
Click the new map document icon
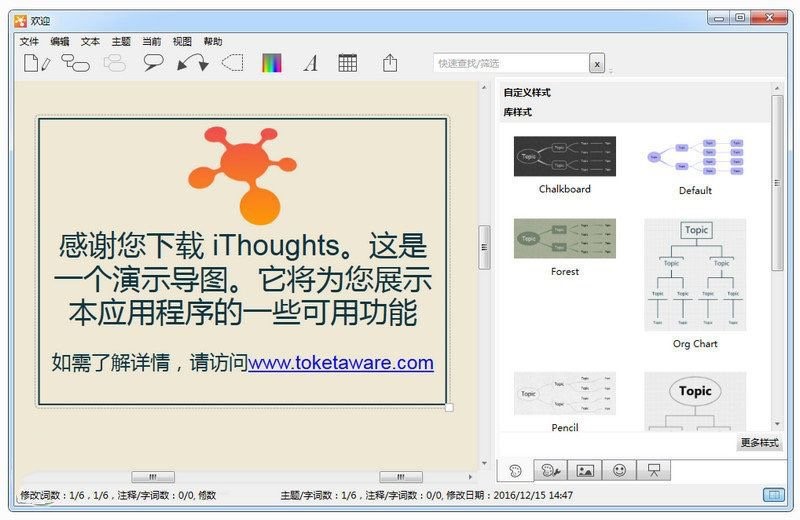click(37, 64)
